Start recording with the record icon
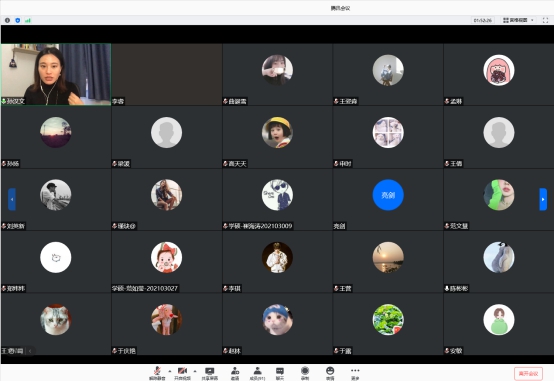 pyautogui.click(x=305, y=373)
